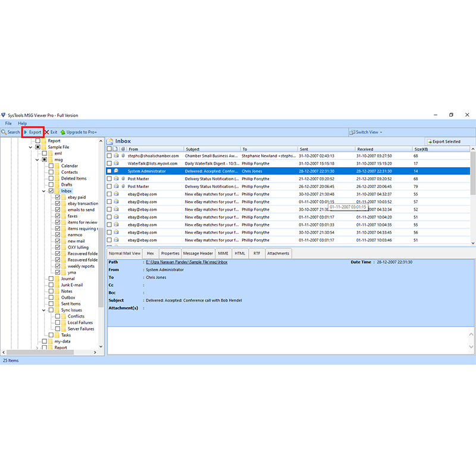This screenshot has width=476, height=476.
Task: Open the Message Header tab
Action: pyautogui.click(x=198, y=253)
